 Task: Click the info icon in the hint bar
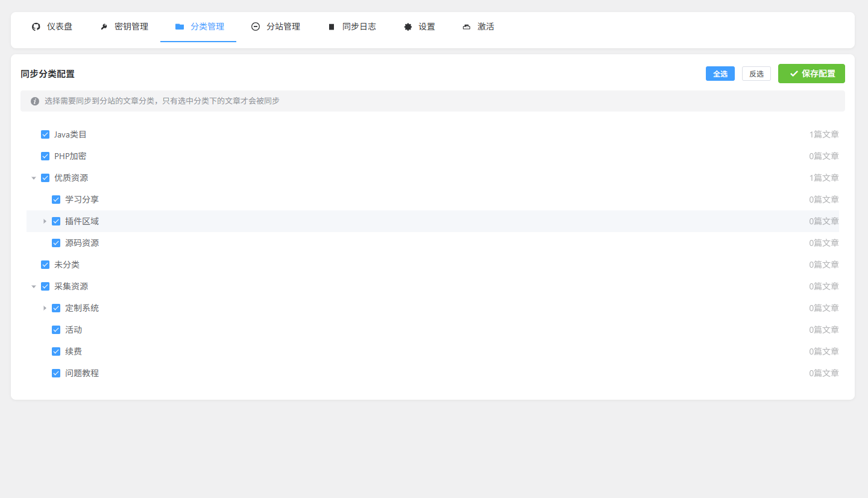(35, 101)
